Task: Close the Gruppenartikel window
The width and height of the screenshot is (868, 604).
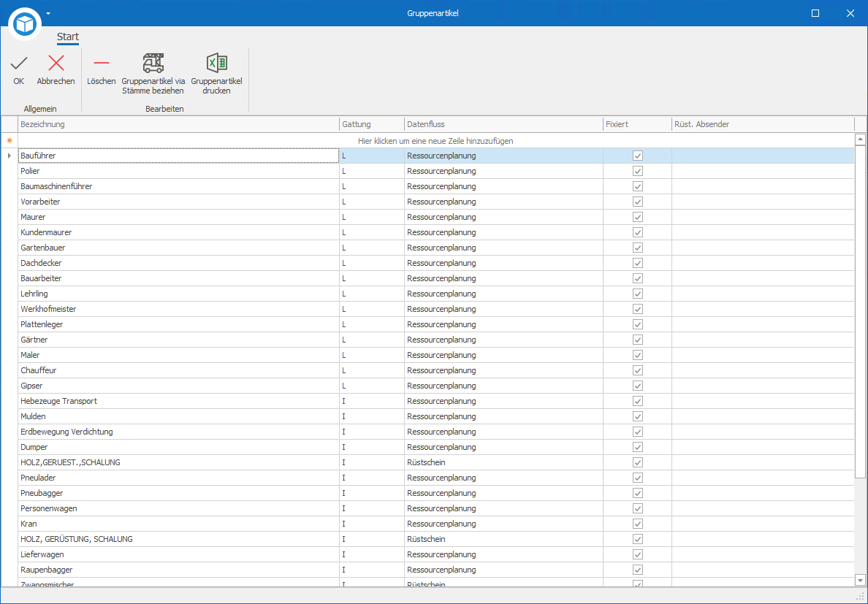Action: click(x=850, y=13)
